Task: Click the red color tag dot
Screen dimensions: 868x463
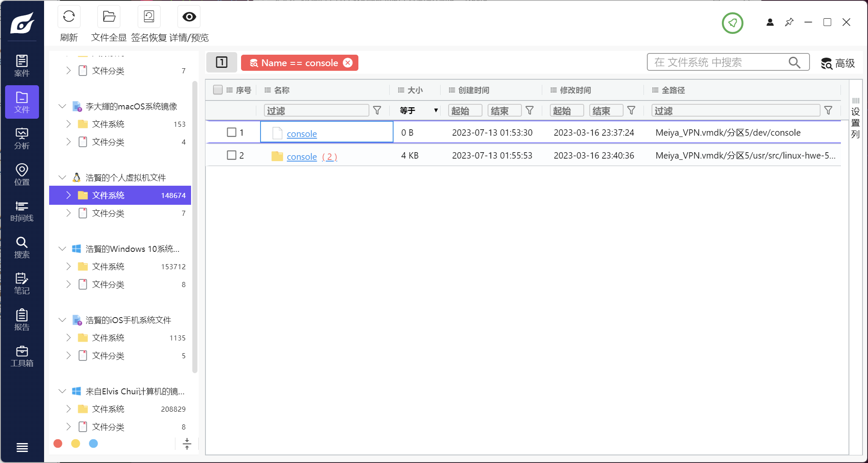Action: (58, 443)
